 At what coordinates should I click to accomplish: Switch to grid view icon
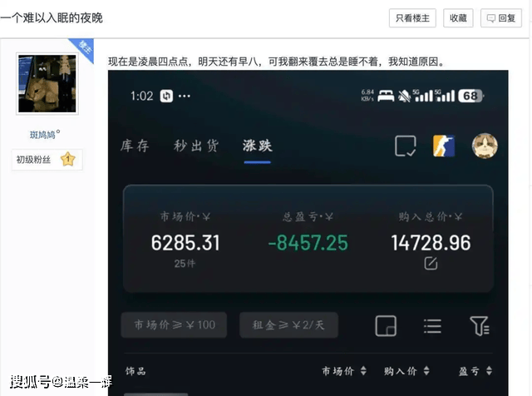coord(386,325)
